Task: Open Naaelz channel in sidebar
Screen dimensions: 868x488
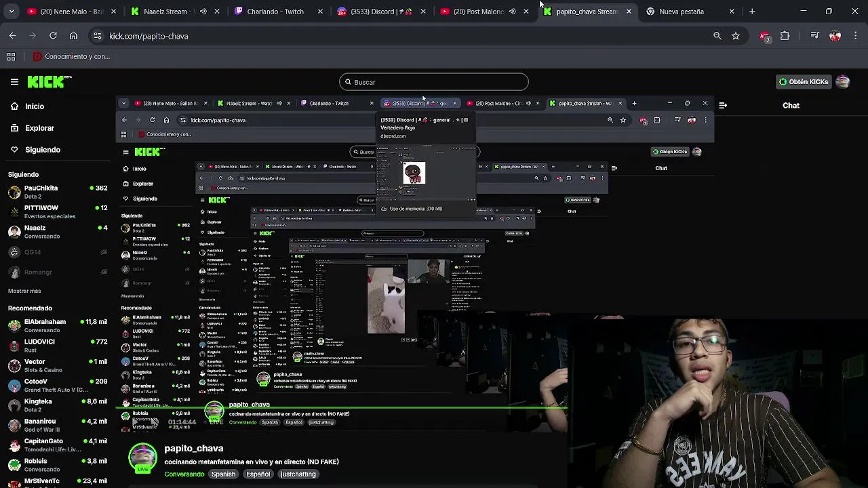Action: tap(58, 232)
